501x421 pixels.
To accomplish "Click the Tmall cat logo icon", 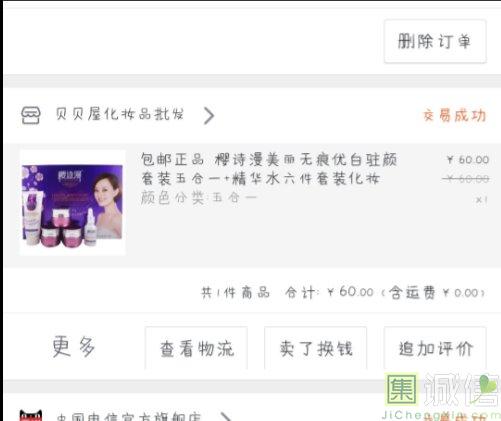I will point(31,415).
